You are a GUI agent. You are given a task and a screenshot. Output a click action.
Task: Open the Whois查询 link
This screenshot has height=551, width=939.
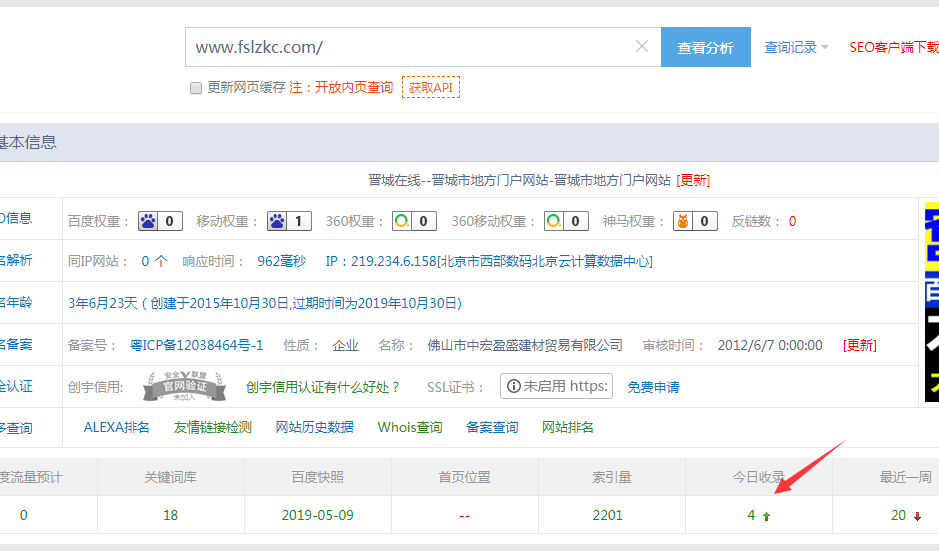click(410, 427)
